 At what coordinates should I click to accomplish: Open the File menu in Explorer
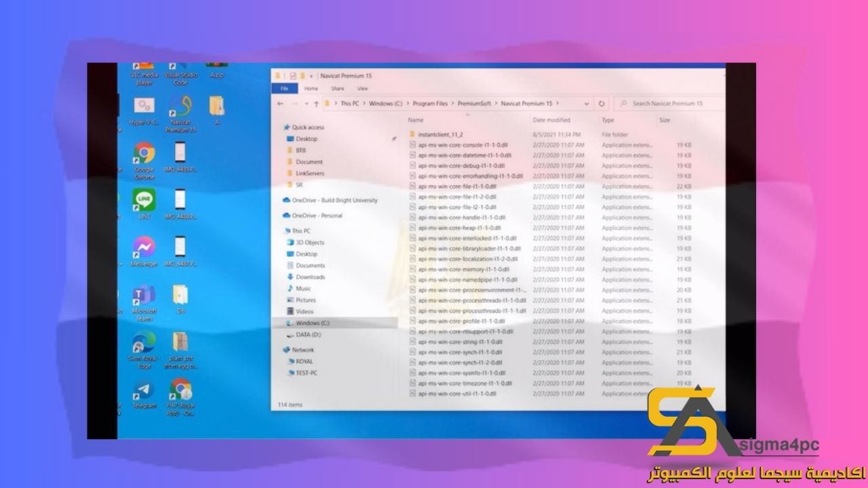[285, 89]
